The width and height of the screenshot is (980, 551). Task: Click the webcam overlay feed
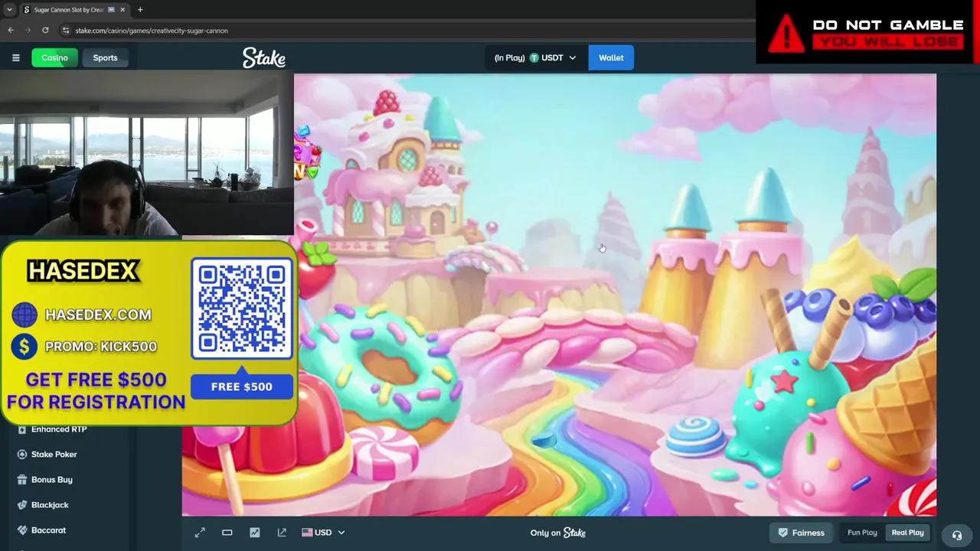point(147,153)
